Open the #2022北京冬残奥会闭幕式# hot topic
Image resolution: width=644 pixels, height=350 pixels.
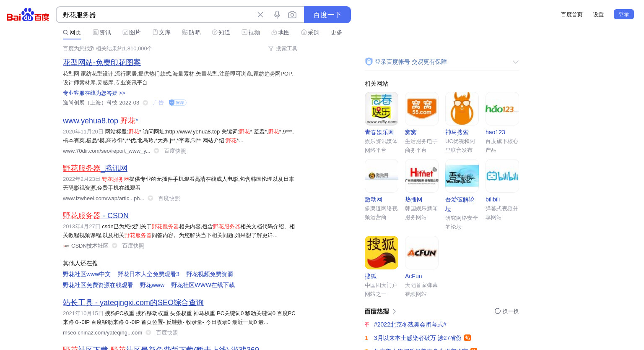tap(410, 324)
